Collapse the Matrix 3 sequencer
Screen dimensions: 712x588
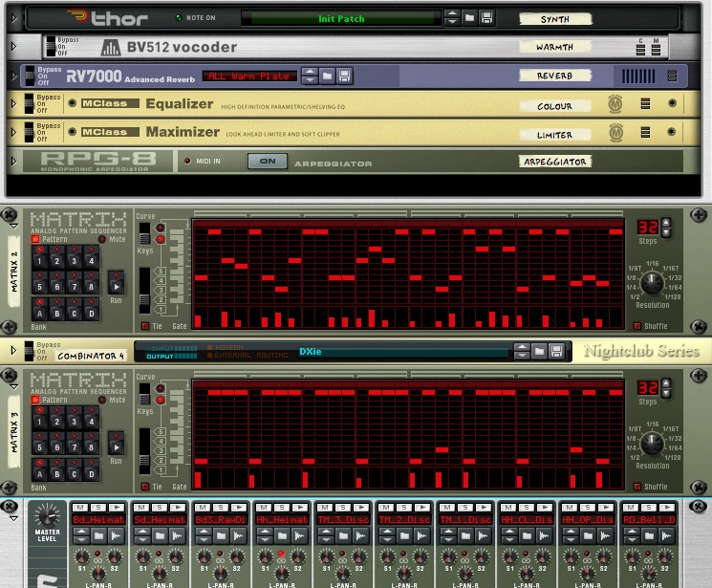click(x=14, y=386)
